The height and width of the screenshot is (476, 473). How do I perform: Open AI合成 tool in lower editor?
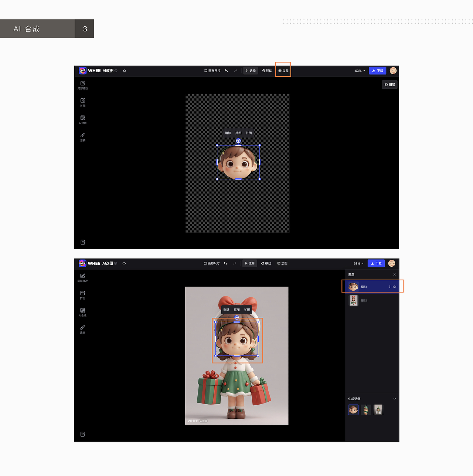[82, 312]
